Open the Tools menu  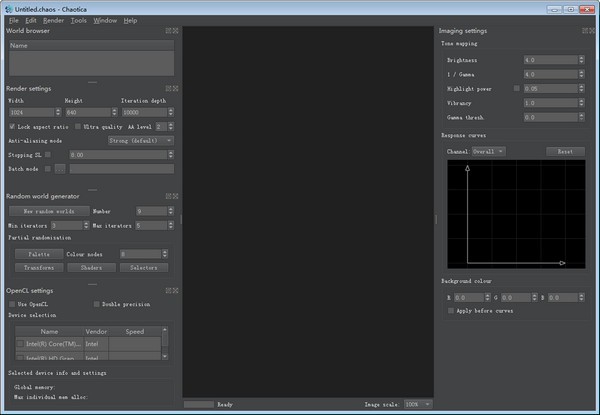click(79, 20)
